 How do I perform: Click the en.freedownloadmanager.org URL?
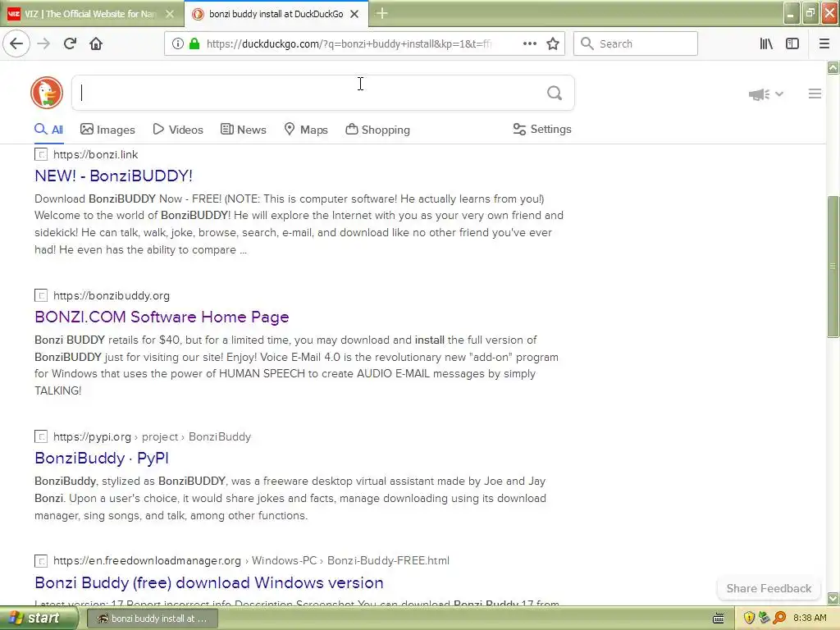tap(251, 561)
